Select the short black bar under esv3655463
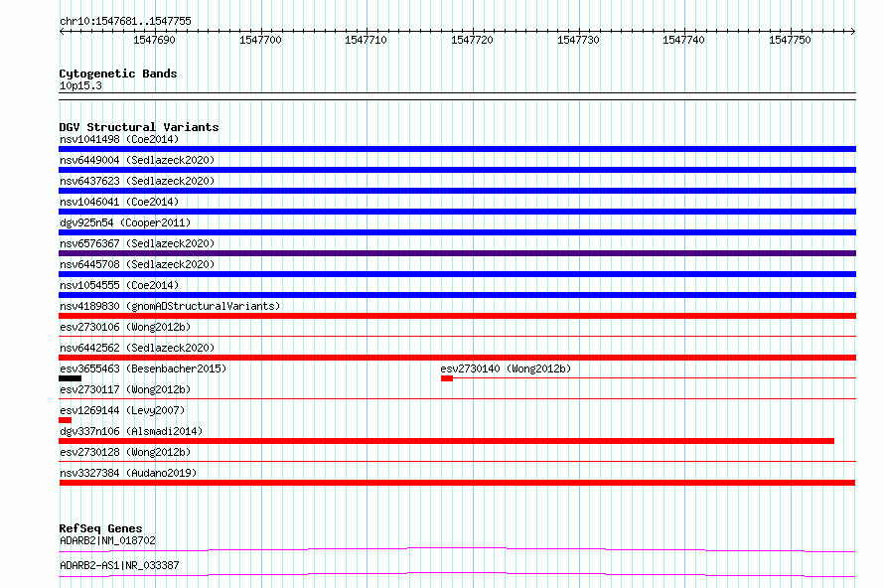 [x=70, y=378]
